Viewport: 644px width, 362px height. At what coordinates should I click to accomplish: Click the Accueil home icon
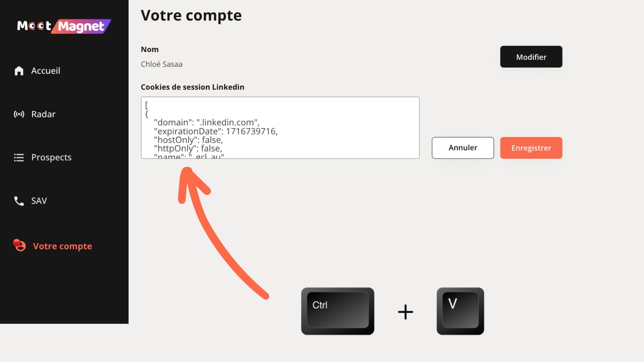coord(18,71)
